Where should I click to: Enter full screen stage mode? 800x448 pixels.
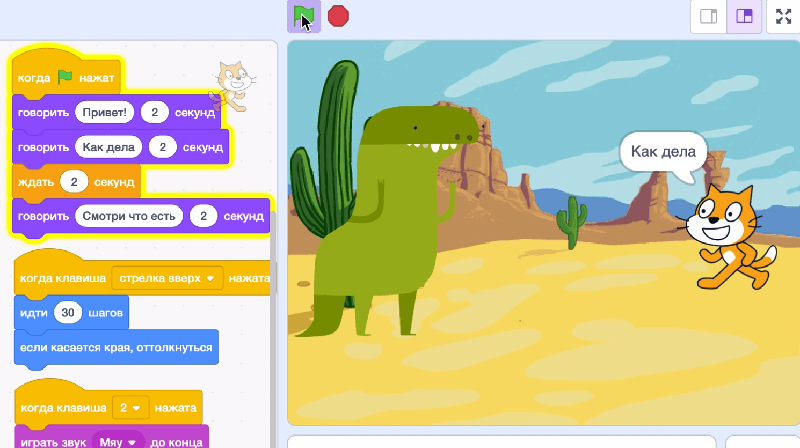click(781, 17)
